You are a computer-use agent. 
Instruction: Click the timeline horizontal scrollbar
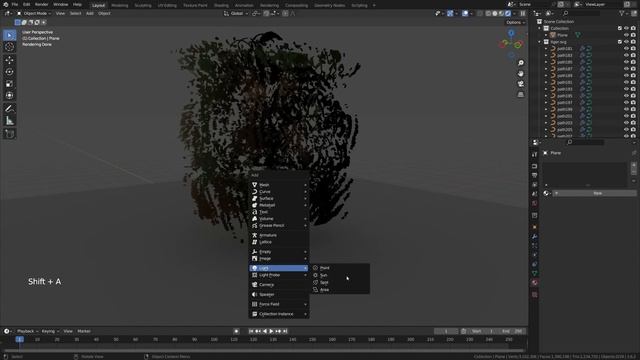pyautogui.click(x=264, y=350)
